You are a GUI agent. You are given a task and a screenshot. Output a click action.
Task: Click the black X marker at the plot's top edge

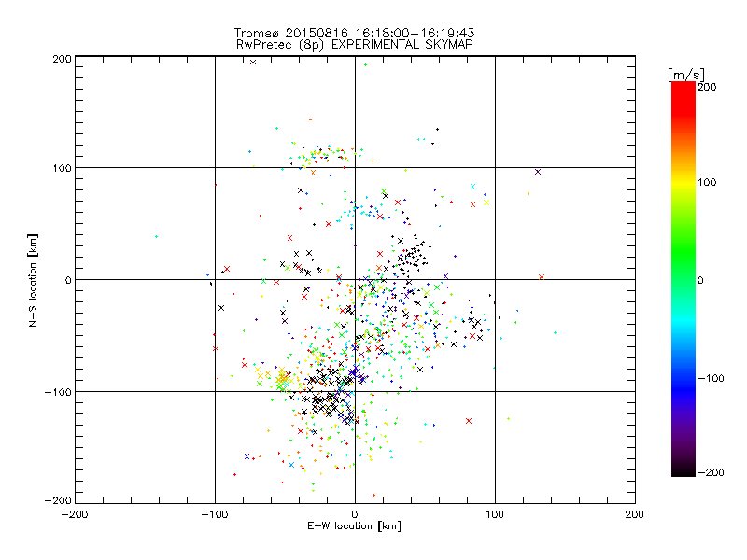(253, 62)
